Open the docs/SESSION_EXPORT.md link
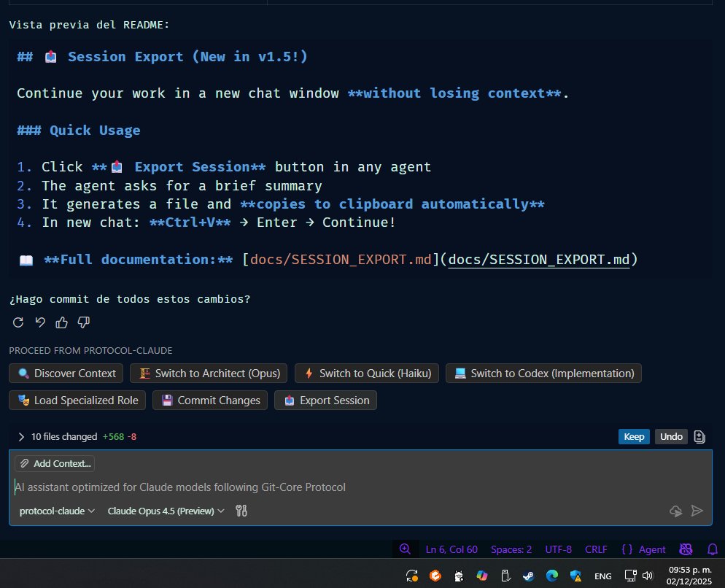The width and height of the screenshot is (725, 588). pyautogui.click(x=539, y=260)
